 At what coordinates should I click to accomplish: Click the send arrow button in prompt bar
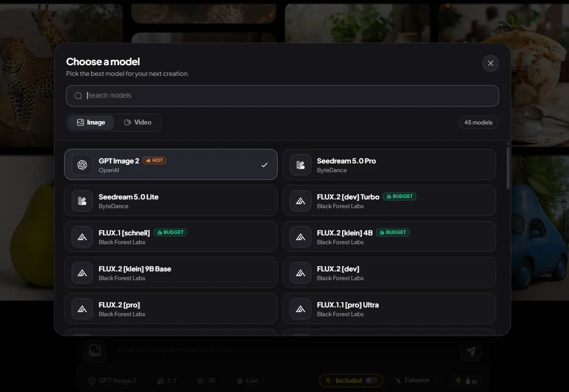point(471,351)
